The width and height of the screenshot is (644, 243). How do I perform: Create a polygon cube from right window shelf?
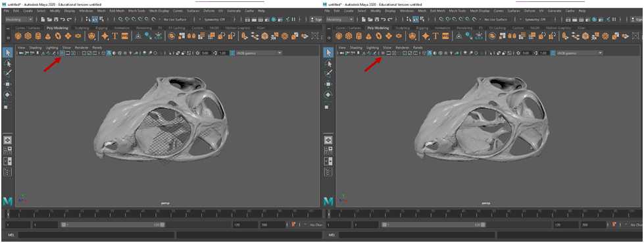click(349, 36)
